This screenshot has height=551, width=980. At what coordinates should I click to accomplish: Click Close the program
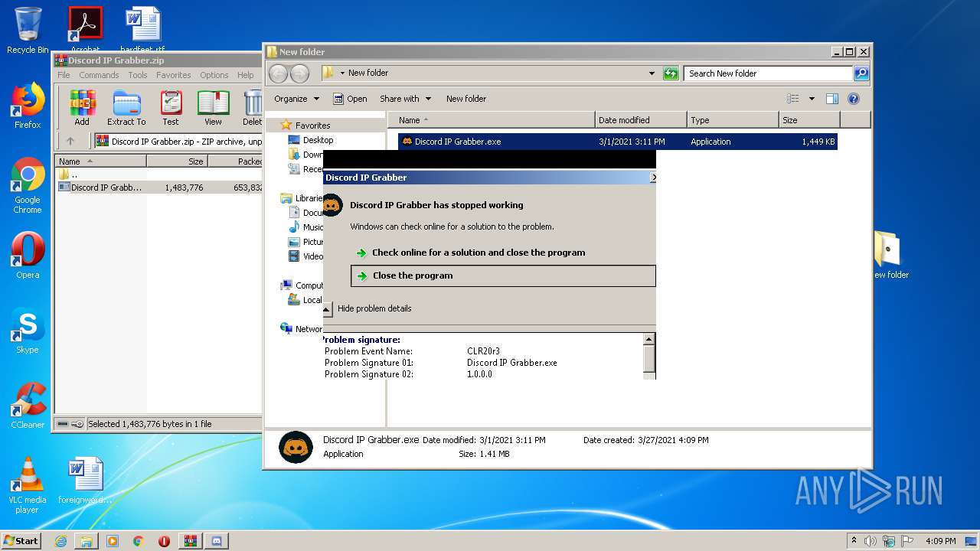(503, 275)
